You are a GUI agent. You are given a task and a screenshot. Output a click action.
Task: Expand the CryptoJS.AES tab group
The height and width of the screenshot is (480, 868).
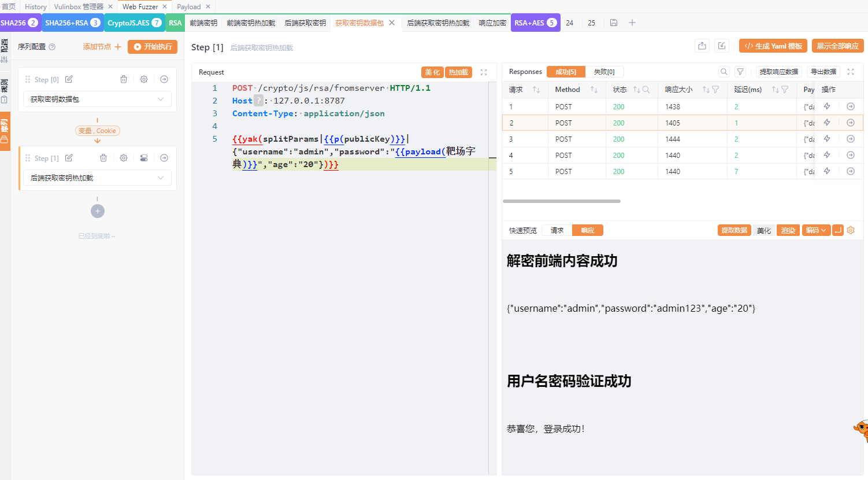[x=135, y=23]
